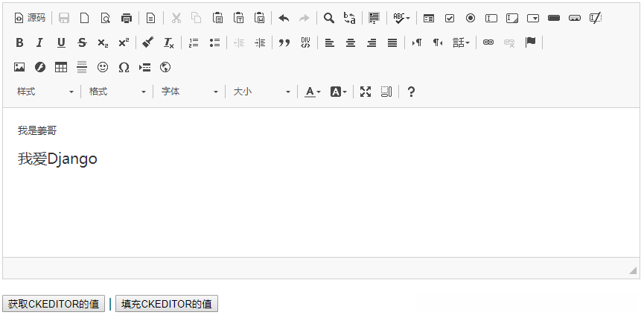The width and height of the screenshot is (644, 318).
Task: Justify the text
Action: point(392,42)
